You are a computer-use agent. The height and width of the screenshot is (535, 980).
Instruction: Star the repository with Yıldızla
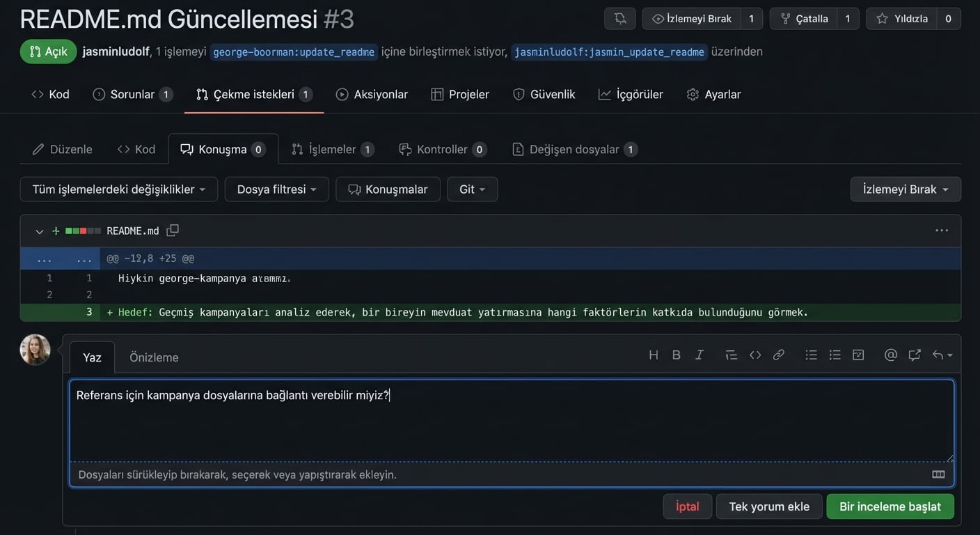pos(902,19)
